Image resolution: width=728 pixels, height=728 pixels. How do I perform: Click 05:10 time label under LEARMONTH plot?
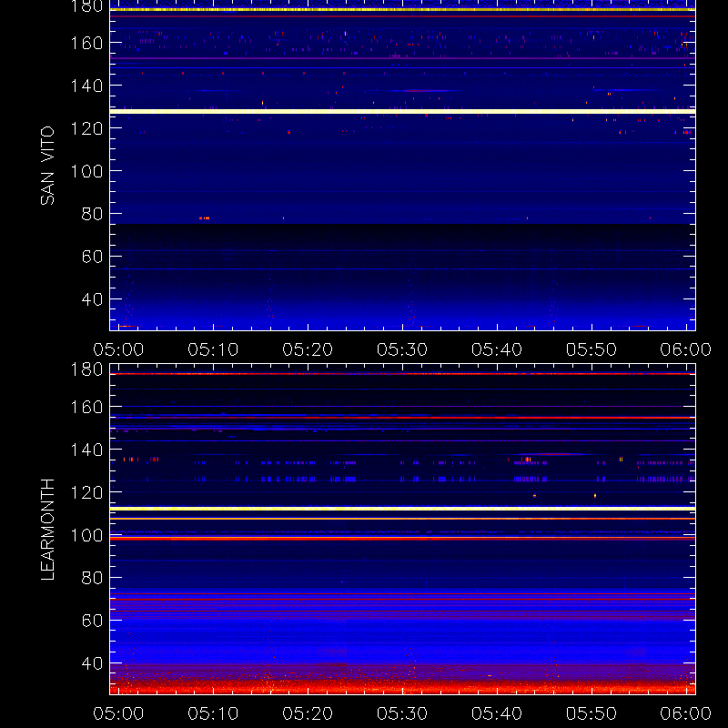click(x=213, y=713)
